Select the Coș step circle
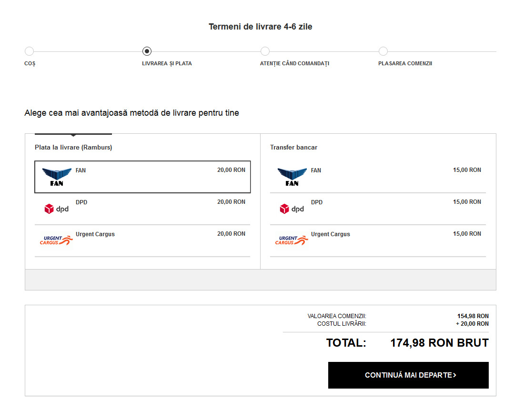The width and height of the screenshot is (514, 420). click(29, 51)
